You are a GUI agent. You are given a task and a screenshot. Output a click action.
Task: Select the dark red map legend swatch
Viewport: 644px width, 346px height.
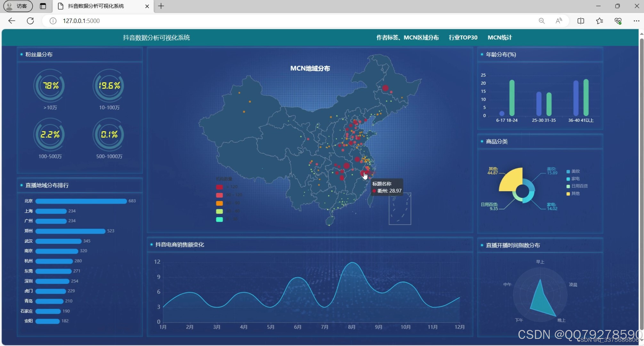(x=219, y=187)
